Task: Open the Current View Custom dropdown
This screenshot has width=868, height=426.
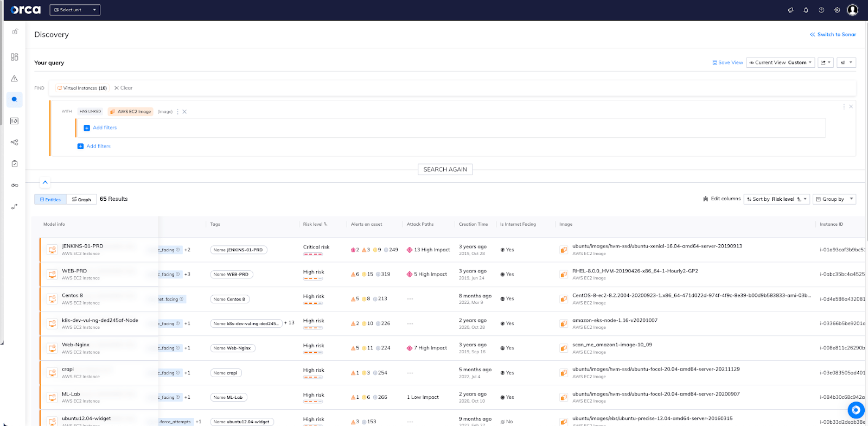Action: click(780, 62)
